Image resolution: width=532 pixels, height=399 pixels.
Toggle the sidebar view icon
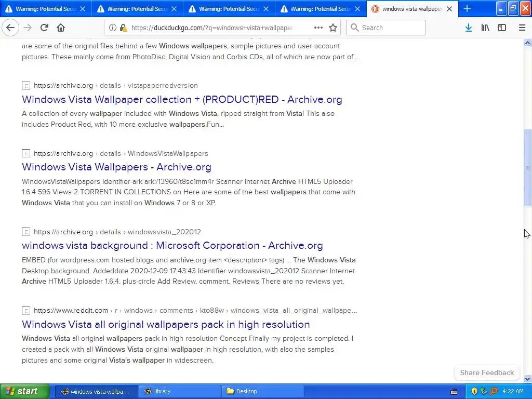(502, 28)
